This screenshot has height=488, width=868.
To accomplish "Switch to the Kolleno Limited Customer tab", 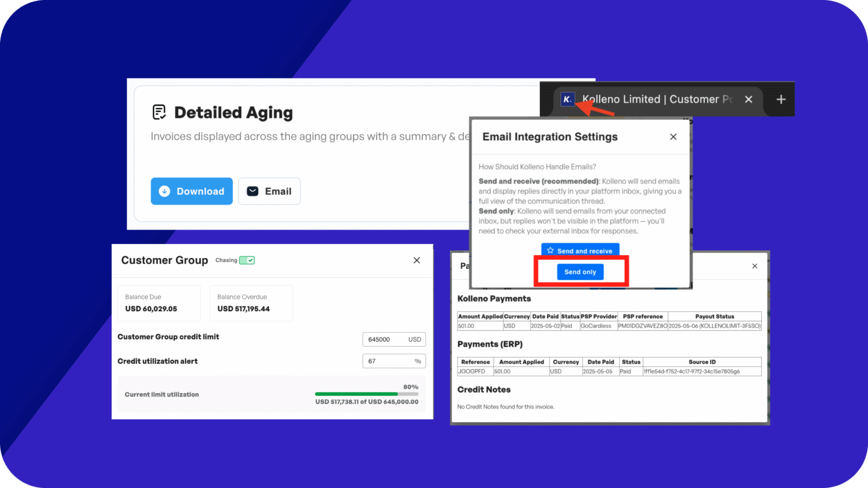I will tap(650, 99).
